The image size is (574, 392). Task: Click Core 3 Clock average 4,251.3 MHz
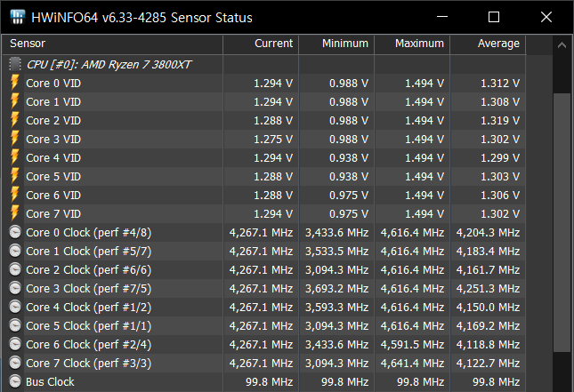click(488, 289)
